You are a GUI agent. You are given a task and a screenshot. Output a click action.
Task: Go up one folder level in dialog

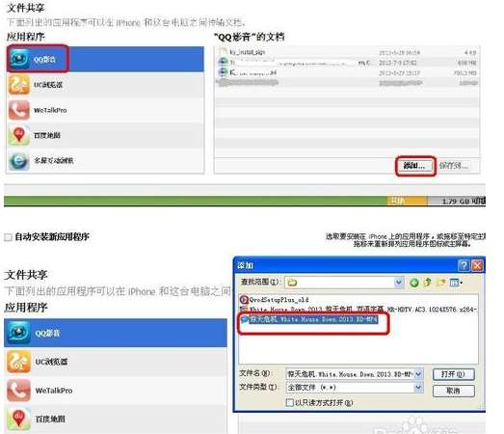tap(428, 283)
